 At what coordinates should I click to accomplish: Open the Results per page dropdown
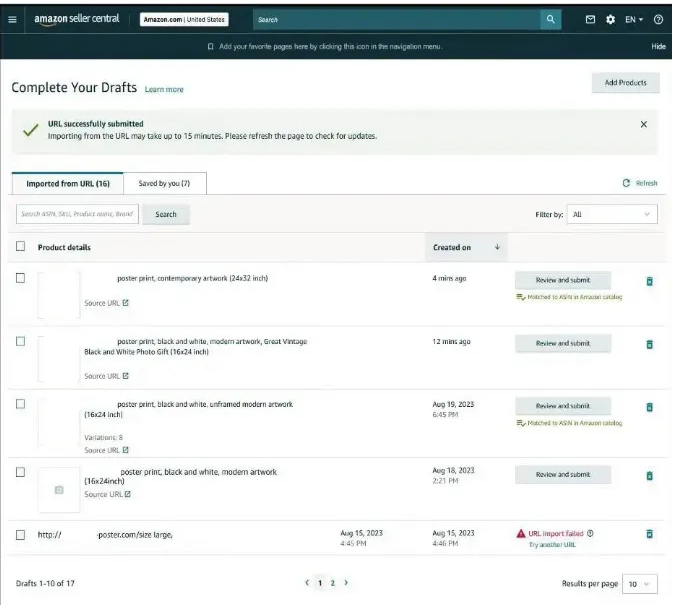point(640,584)
